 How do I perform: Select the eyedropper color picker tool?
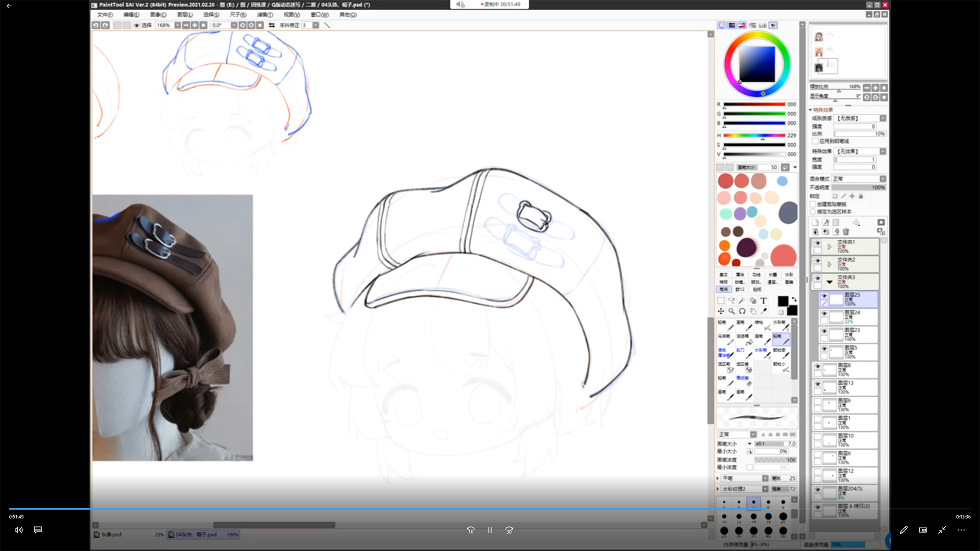[x=764, y=311]
